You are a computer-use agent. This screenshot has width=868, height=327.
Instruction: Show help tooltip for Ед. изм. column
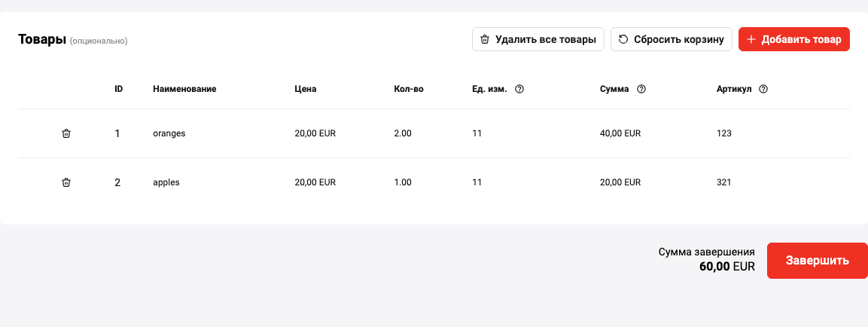coord(519,89)
